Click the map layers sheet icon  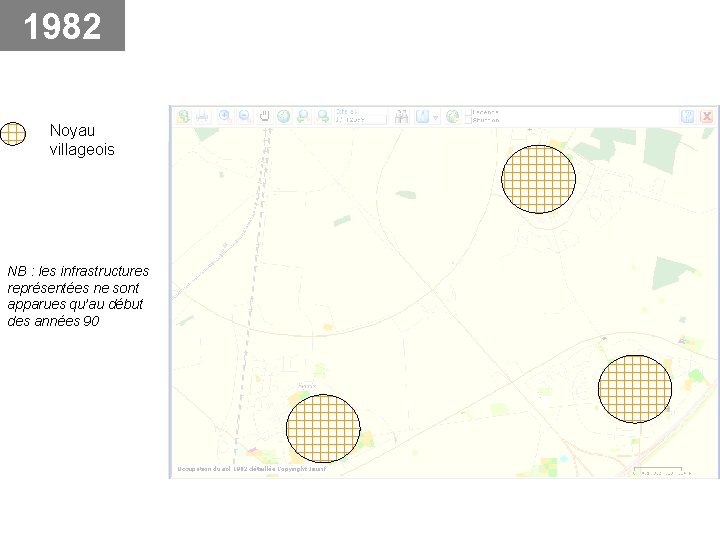(x=422, y=116)
